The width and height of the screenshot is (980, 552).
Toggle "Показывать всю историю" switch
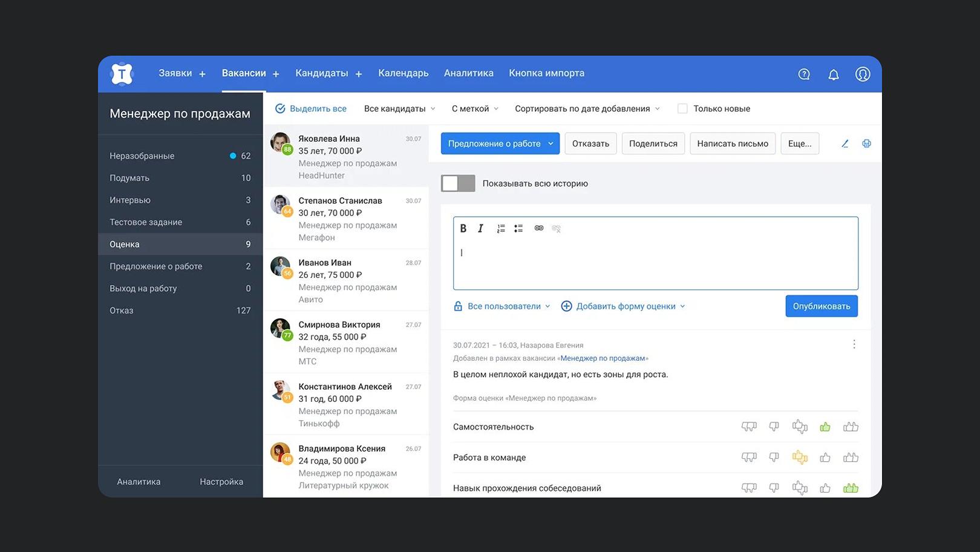coord(458,183)
